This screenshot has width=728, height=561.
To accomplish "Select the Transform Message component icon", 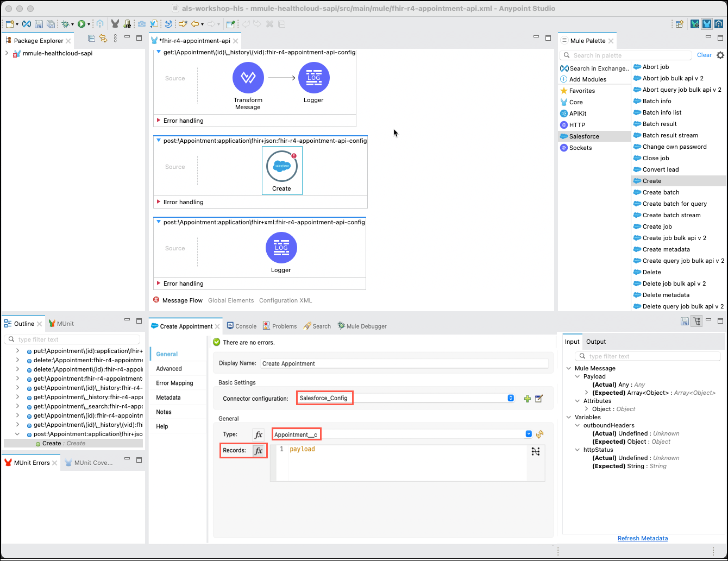I will [x=248, y=78].
